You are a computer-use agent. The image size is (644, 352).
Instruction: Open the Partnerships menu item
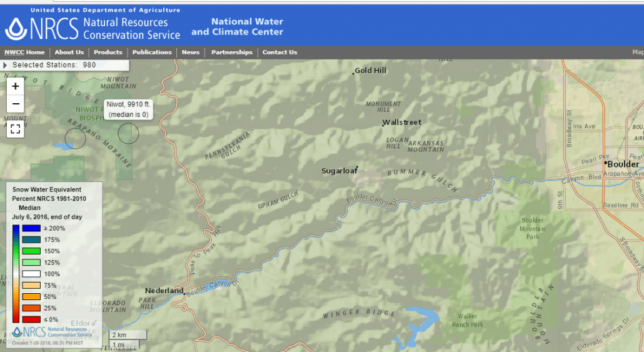[x=231, y=52]
